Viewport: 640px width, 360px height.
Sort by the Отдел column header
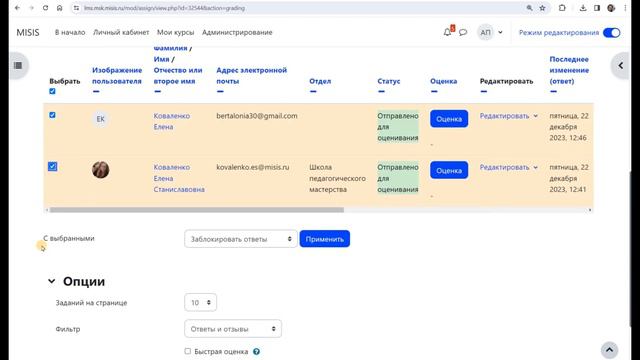(x=320, y=81)
